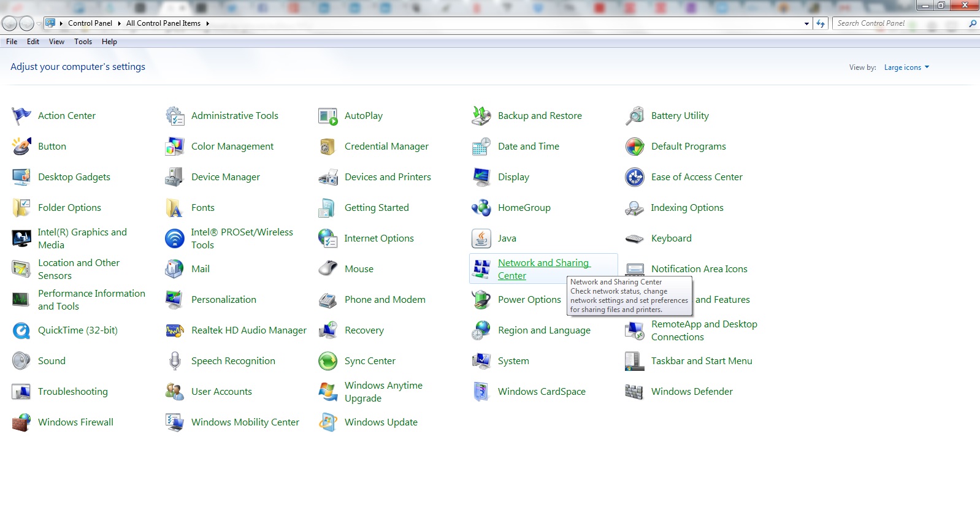The height and width of the screenshot is (526, 980).
Task: Open the Help menu
Action: pos(109,42)
